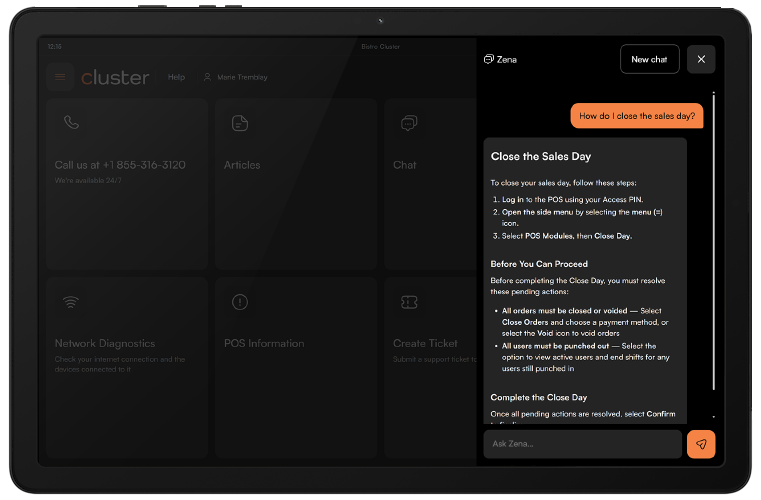Open the Marie Tremblay user profile

point(235,77)
